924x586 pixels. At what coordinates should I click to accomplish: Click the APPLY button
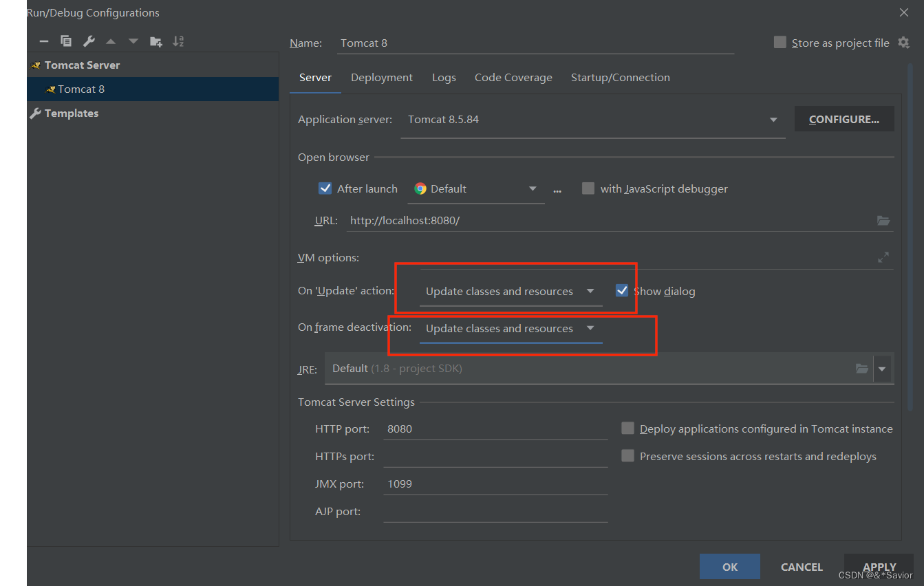coord(879,567)
